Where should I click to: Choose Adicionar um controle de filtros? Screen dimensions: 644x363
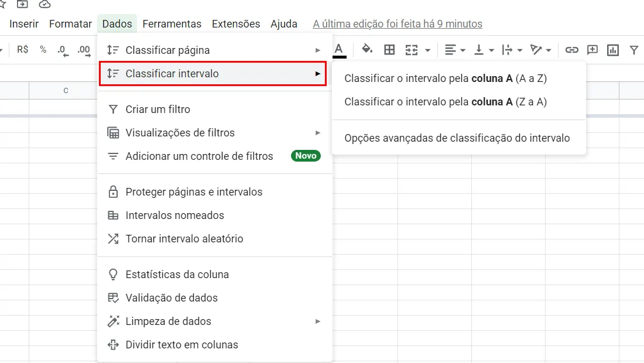pyautogui.click(x=214, y=156)
